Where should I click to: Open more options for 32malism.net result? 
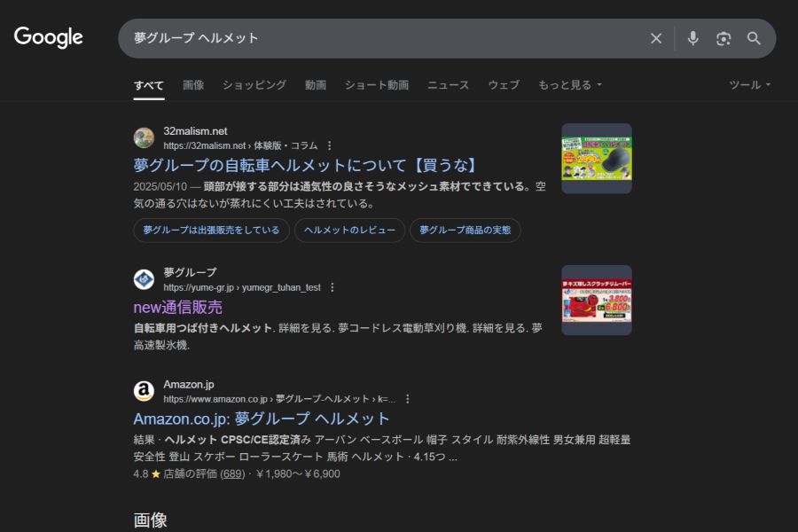330,145
